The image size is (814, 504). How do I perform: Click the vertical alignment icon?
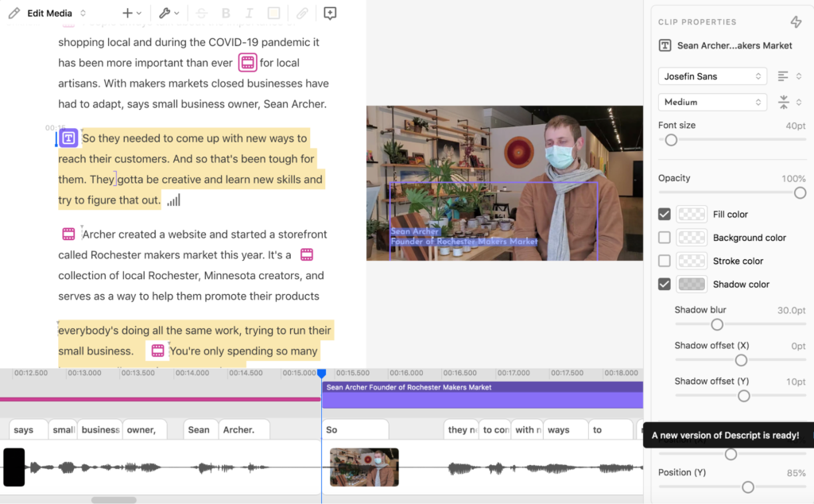(783, 102)
